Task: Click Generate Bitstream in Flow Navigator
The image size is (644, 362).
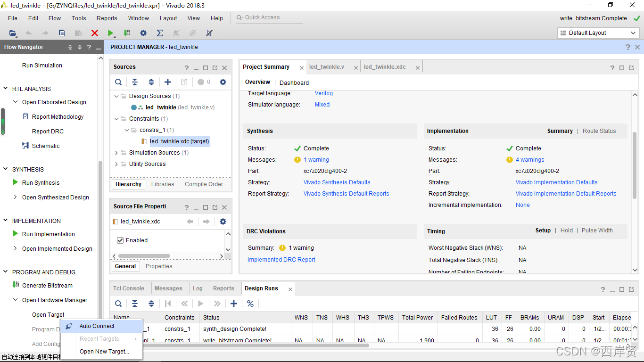Action: tap(47, 286)
